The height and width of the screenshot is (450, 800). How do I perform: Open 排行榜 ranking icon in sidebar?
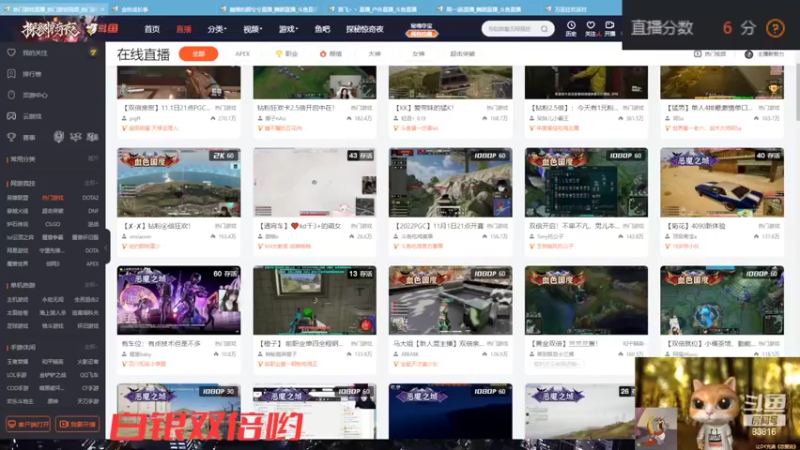[x=11, y=74]
